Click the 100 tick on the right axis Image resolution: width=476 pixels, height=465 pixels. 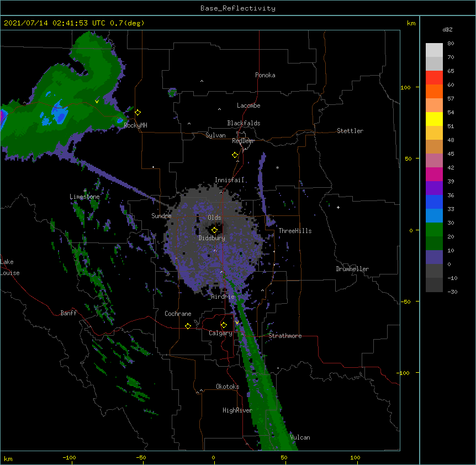pos(405,87)
